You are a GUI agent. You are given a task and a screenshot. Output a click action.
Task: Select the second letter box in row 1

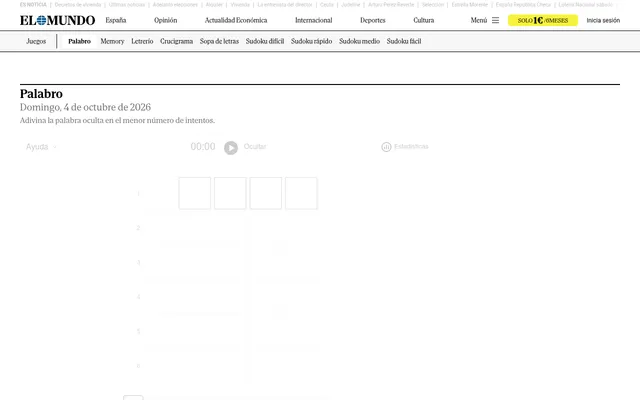coord(230,193)
